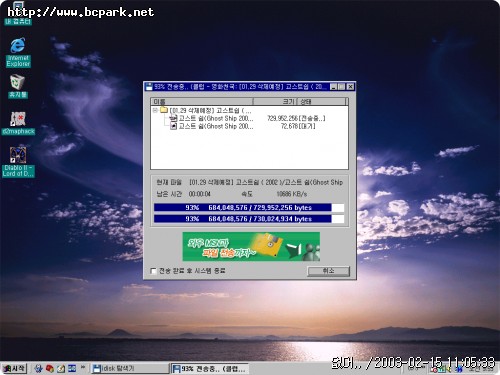Viewport: 500px width, 375px height.
Task: Open the 시작 Start menu button
Action: coord(14,368)
